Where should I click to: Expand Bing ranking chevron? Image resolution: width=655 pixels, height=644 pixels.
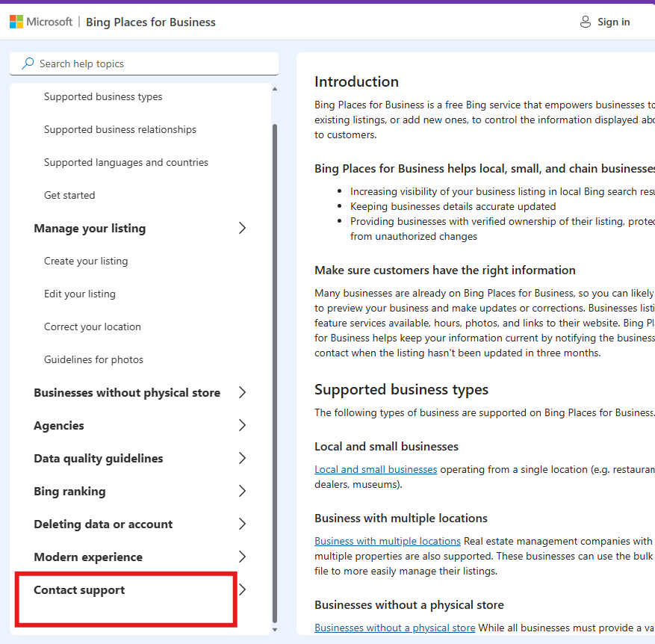click(242, 491)
